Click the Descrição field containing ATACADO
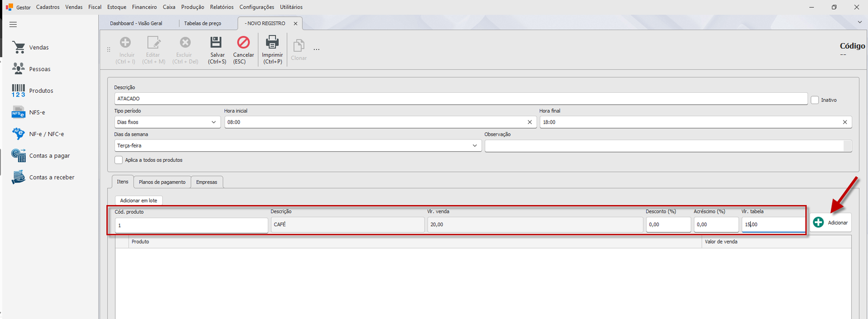Screen dimensions: 868x319 click(461, 99)
